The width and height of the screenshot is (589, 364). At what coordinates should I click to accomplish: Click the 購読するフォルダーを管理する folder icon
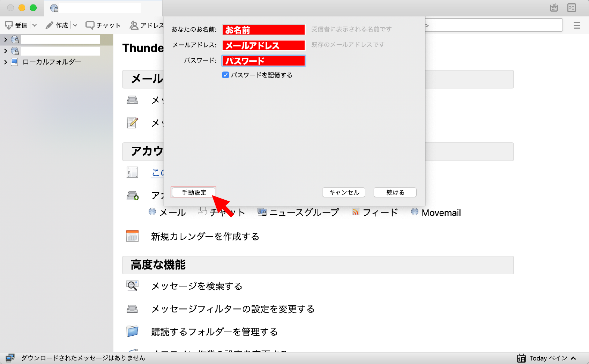(x=132, y=331)
